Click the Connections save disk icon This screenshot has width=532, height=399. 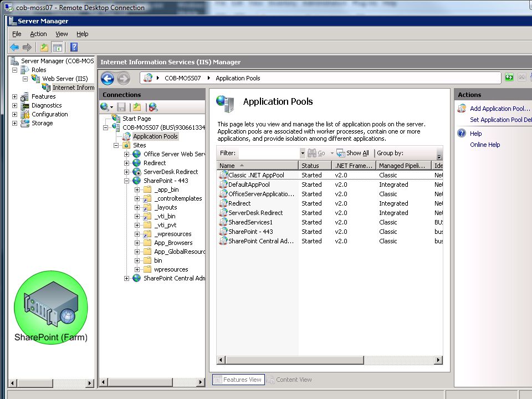(121, 107)
